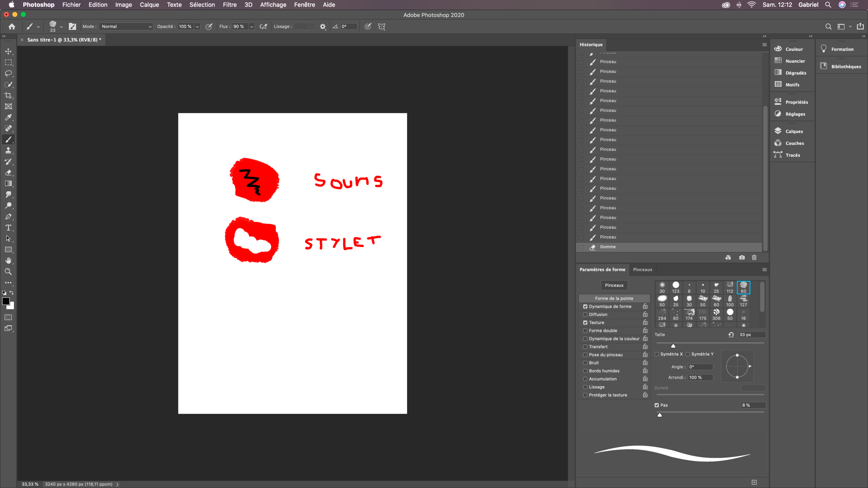
Task: Select the Crop tool
Action: (x=8, y=95)
